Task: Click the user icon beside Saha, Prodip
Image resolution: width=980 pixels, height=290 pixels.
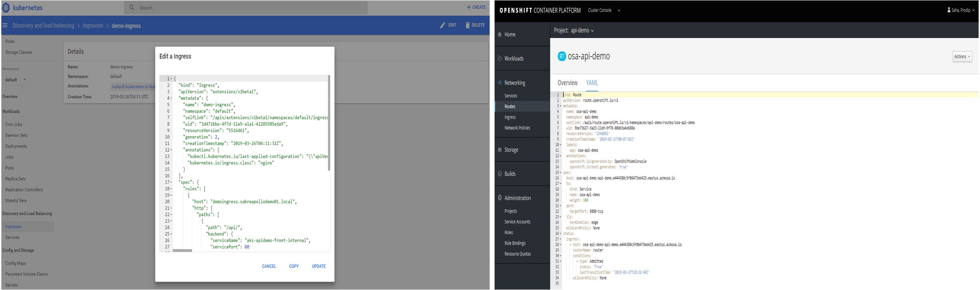Action: 949,10
